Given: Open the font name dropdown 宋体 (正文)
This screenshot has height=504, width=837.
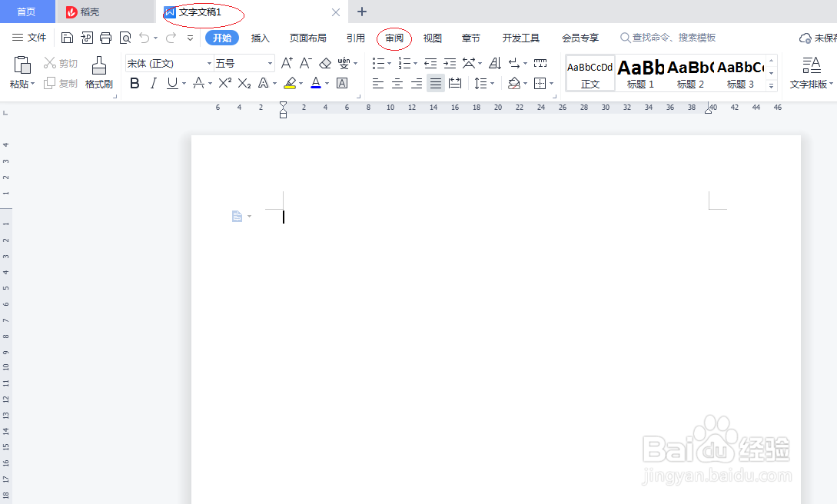Looking at the screenshot, I should pos(209,64).
